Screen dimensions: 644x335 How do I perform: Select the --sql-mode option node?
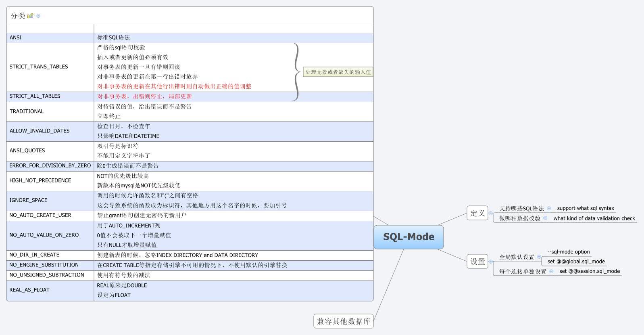click(x=568, y=252)
